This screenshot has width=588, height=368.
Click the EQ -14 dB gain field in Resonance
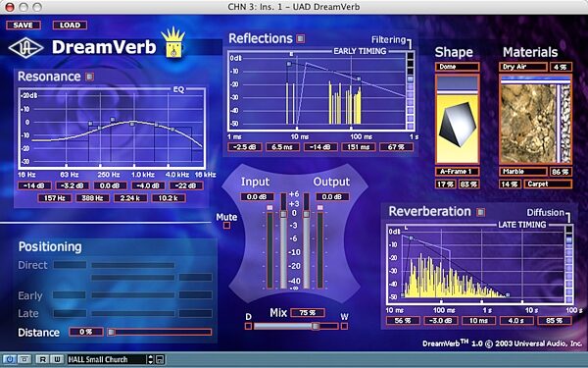point(34,185)
